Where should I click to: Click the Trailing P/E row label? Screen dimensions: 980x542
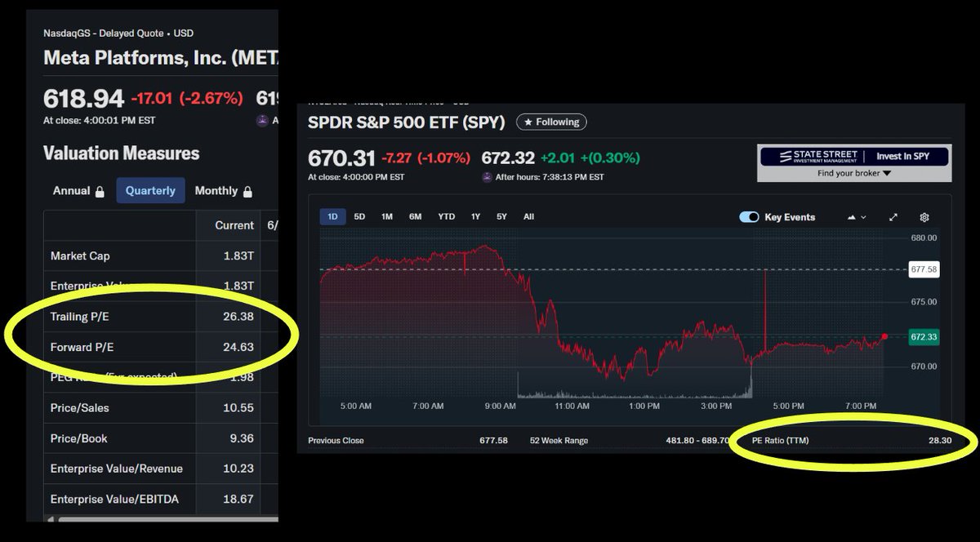coord(78,316)
